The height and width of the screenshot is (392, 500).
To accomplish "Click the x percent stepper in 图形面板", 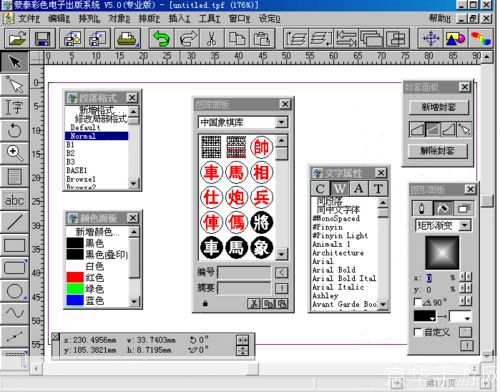I will (x=465, y=277).
